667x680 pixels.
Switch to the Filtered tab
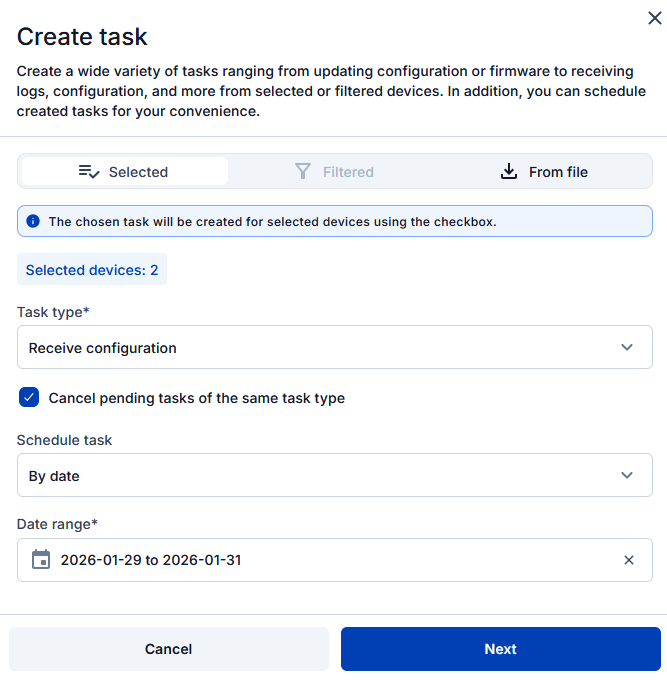[336, 172]
